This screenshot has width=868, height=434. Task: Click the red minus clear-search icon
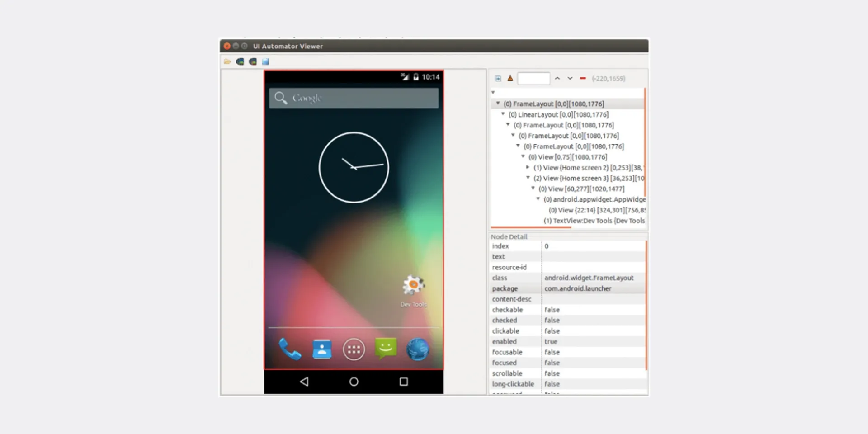click(x=583, y=79)
